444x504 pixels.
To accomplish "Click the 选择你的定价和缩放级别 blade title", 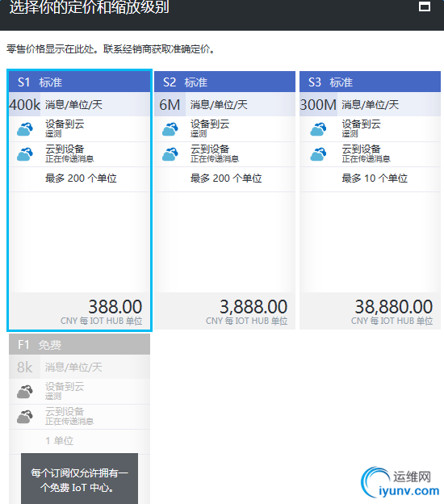I will pos(89,7).
